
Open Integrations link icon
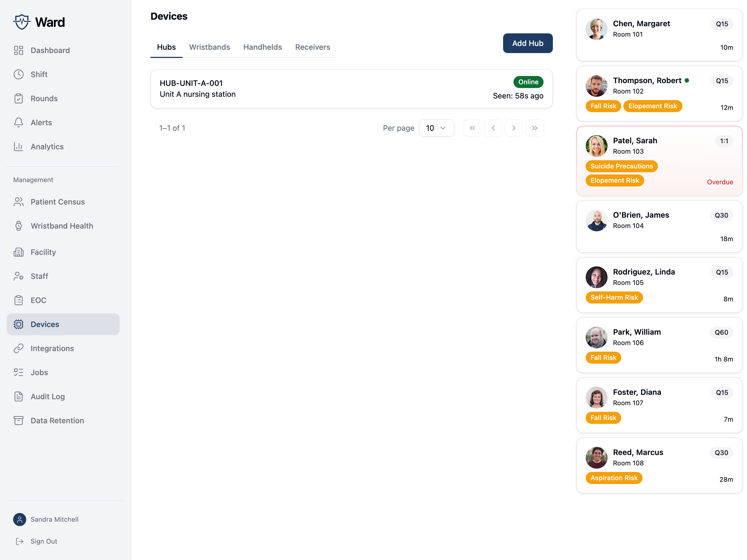click(x=19, y=348)
